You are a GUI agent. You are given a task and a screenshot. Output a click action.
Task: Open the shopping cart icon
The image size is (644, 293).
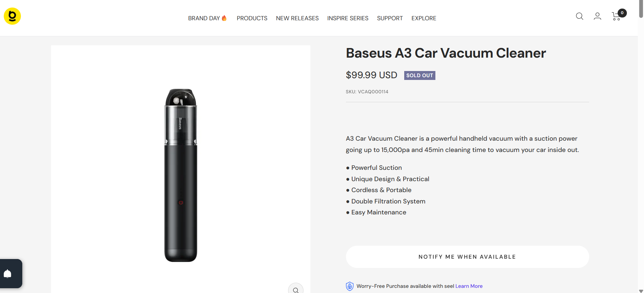(617, 16)
